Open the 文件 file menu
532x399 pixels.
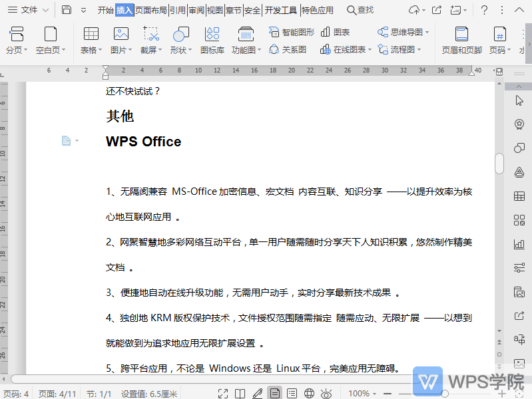pyautogui.click(x=29, y=10)
